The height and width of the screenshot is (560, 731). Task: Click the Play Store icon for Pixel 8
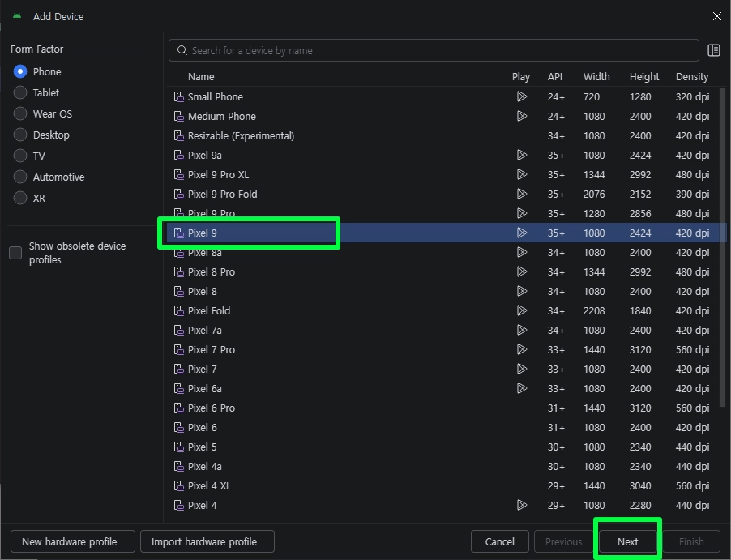(522, 291)
